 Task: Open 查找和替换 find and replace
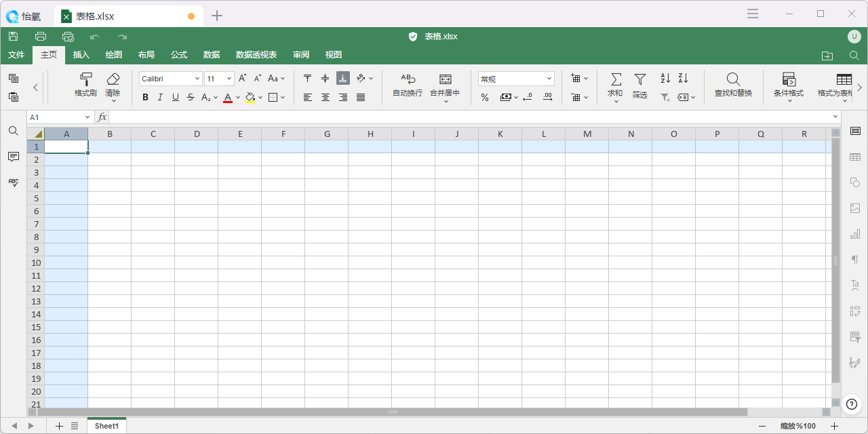pos(733,85)
